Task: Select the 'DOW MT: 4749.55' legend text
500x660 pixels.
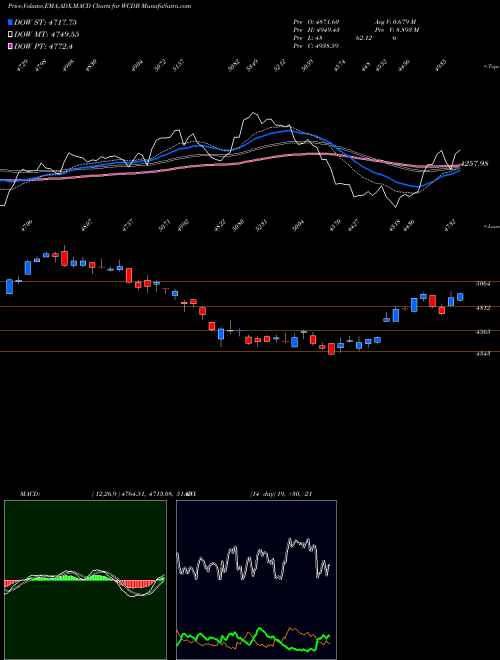Action: click(47, 34)
